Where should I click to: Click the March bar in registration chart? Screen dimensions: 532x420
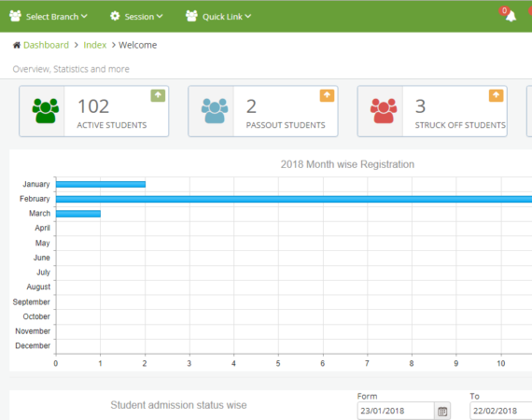click(x=78, y=214)
